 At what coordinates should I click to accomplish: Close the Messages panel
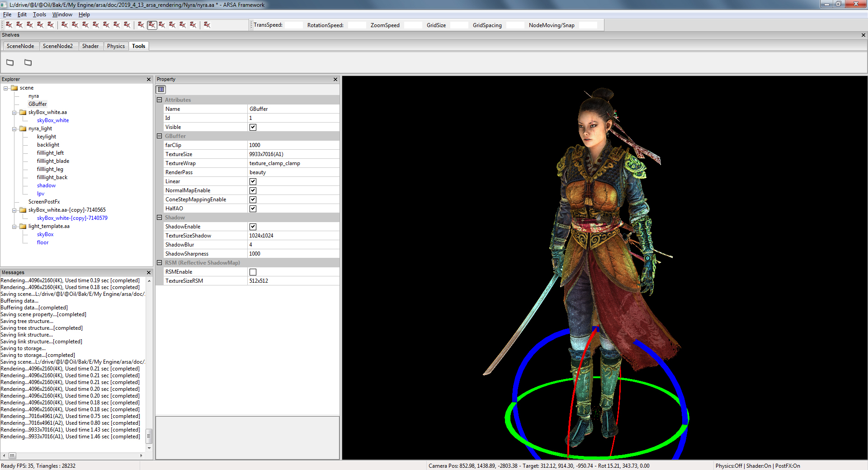point(148,272)
